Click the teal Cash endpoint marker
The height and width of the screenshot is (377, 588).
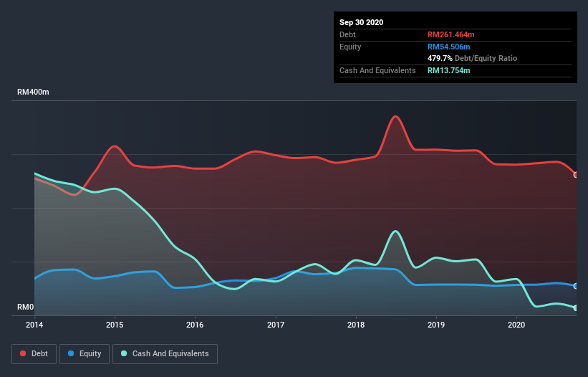point(576,308)
